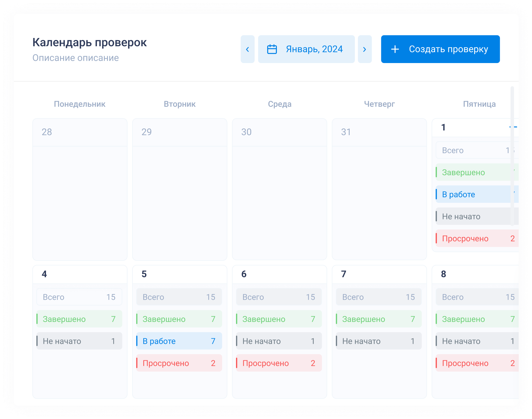This screenshot has width=532, height=419.
Task: Click Завершено row on day 7
Action: click(379, 319)
